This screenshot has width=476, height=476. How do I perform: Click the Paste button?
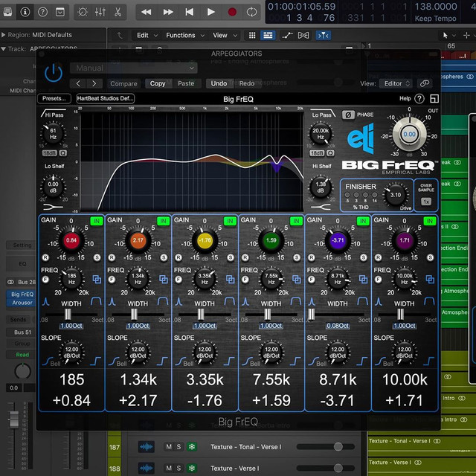186,83
